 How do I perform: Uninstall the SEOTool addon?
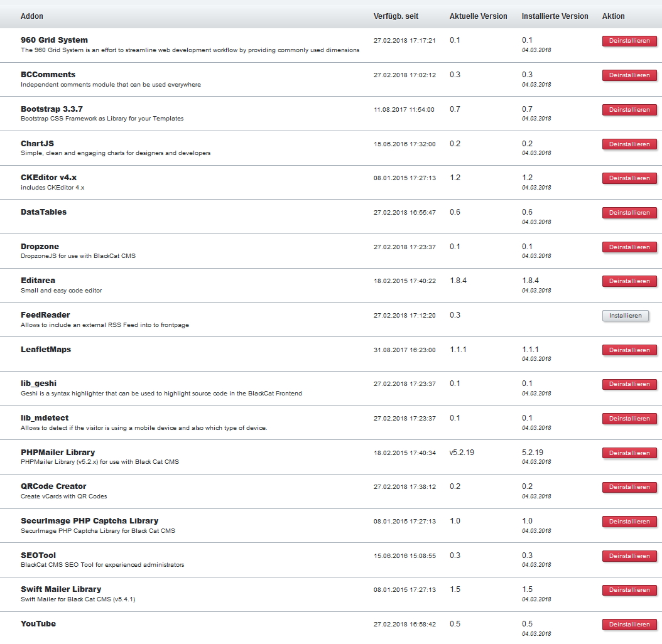click(x=629, y=556)
